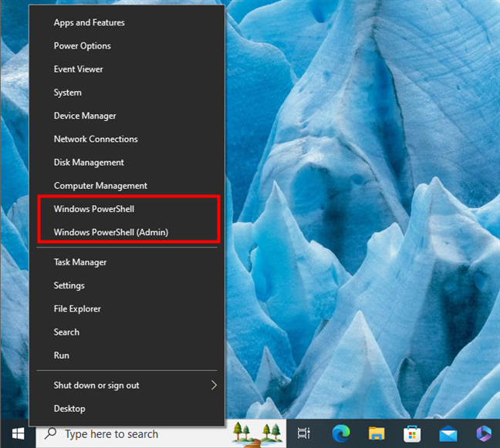Open the System entry
The width and height of the screenshot is (500, 448).
tap(127, 93)
